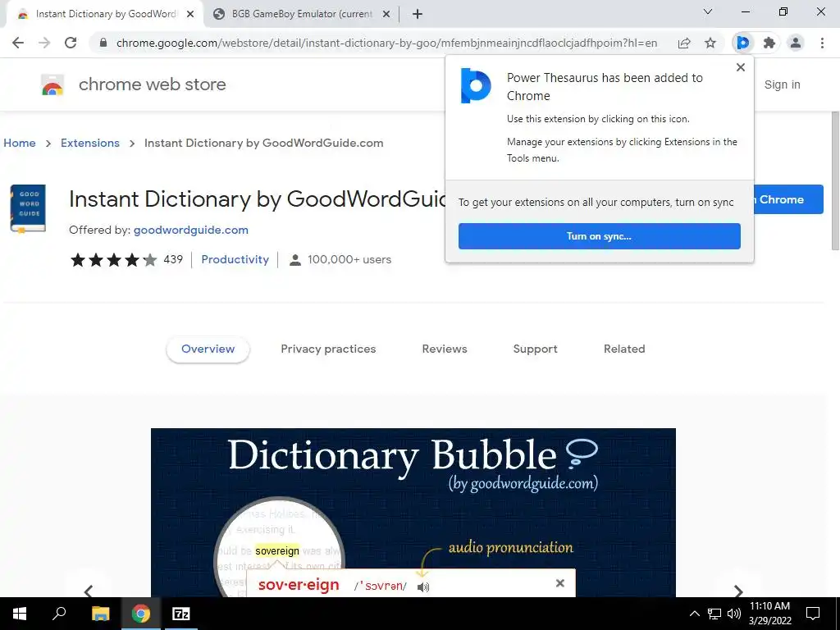Bookmark this page with the star icon
The image size is (840, 630).
[710, 43]
